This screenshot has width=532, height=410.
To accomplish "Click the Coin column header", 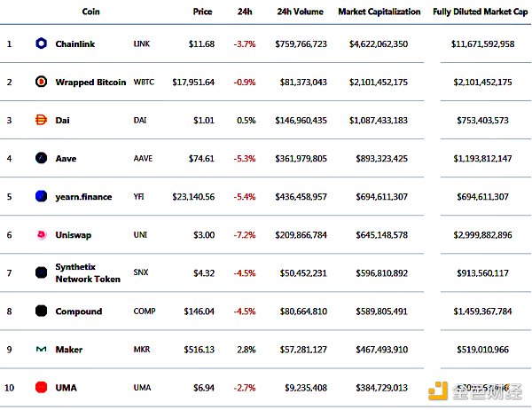I will coord(90,12).
